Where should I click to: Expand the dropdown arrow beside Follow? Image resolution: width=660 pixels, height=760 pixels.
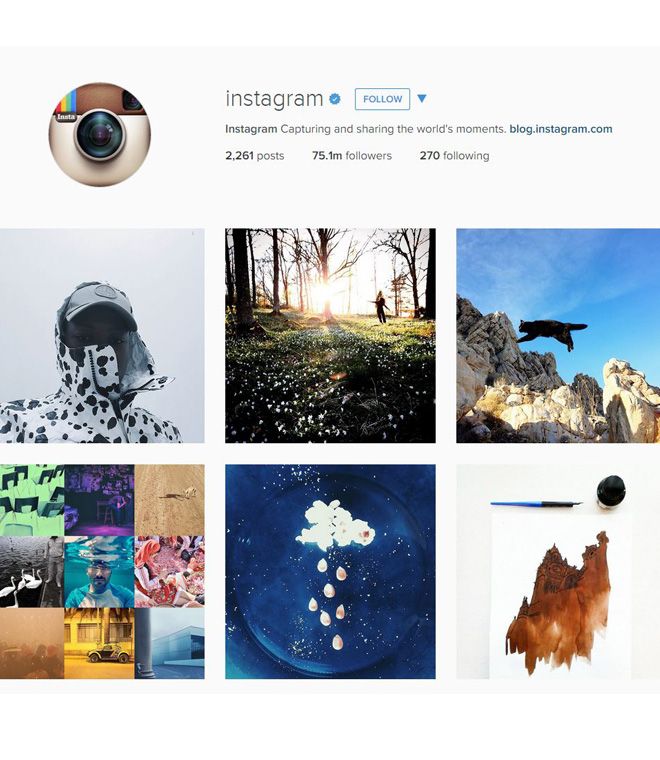click(x=422, y=98)
